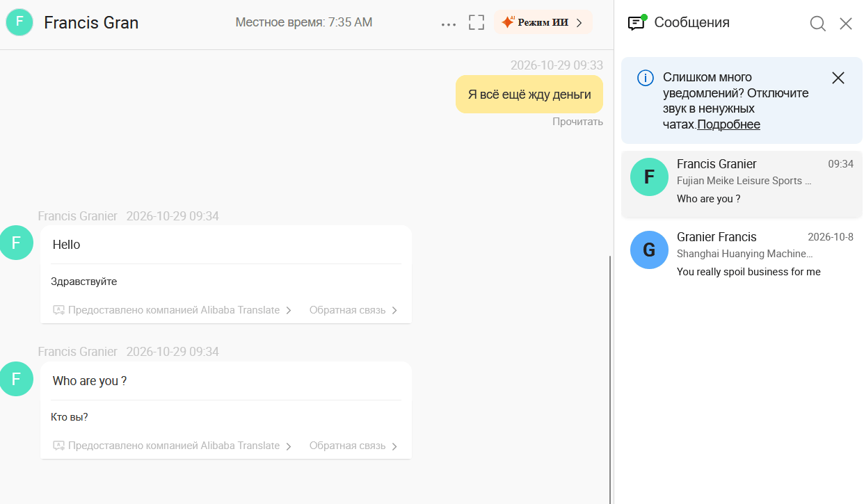The image size is (864, 504).
Task: Click the messages chat icon in header
Action: pos(637,22)
